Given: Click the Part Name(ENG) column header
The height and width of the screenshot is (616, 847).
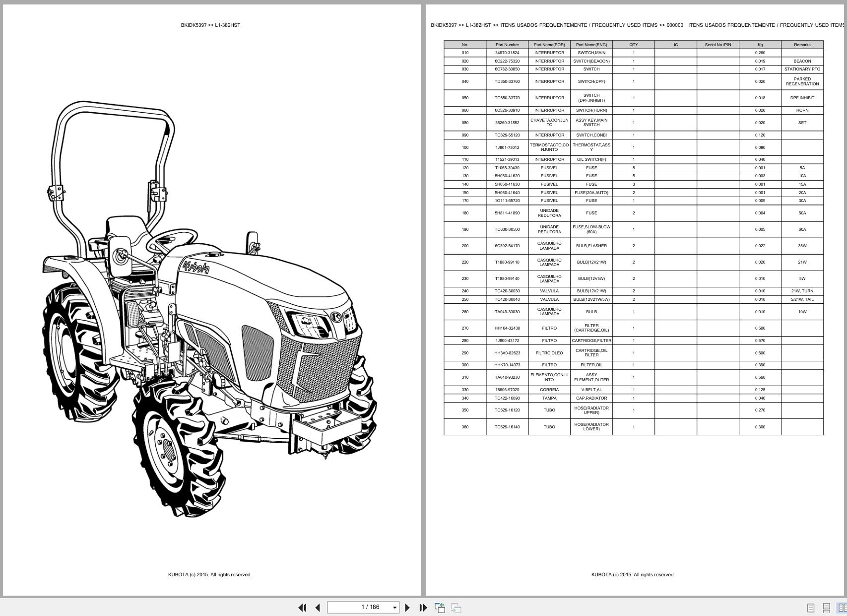Looking at the screenshot, I should 591,45.
